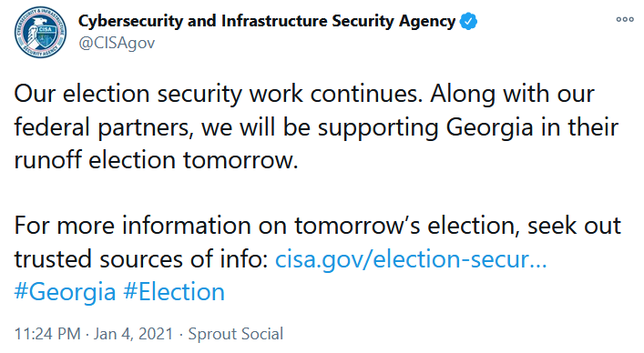
Task: Click the 11:24 PM timestamp
Action: 47,334
